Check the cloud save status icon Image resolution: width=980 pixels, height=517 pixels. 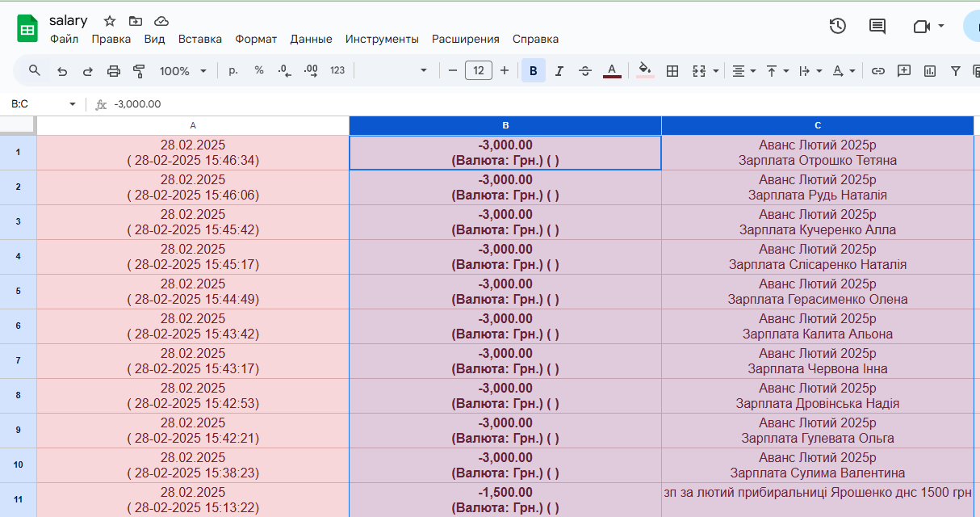(161, 21)
